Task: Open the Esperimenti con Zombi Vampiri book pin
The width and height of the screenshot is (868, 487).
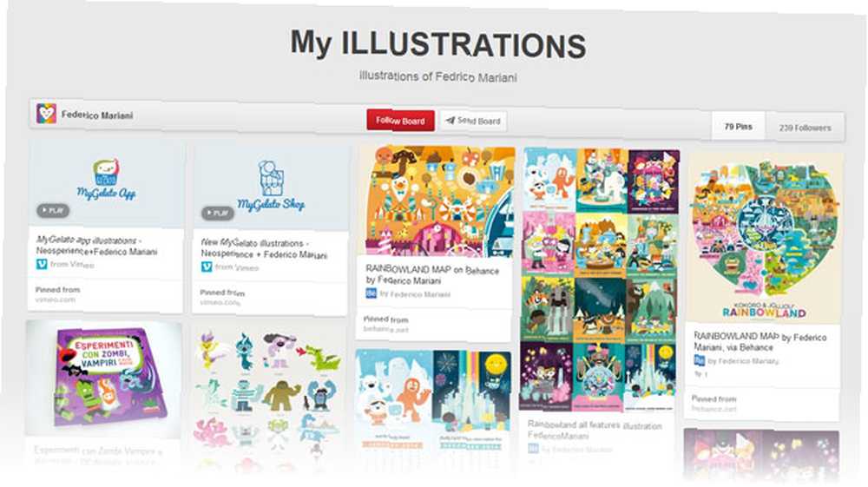Action: coord(103,378)
